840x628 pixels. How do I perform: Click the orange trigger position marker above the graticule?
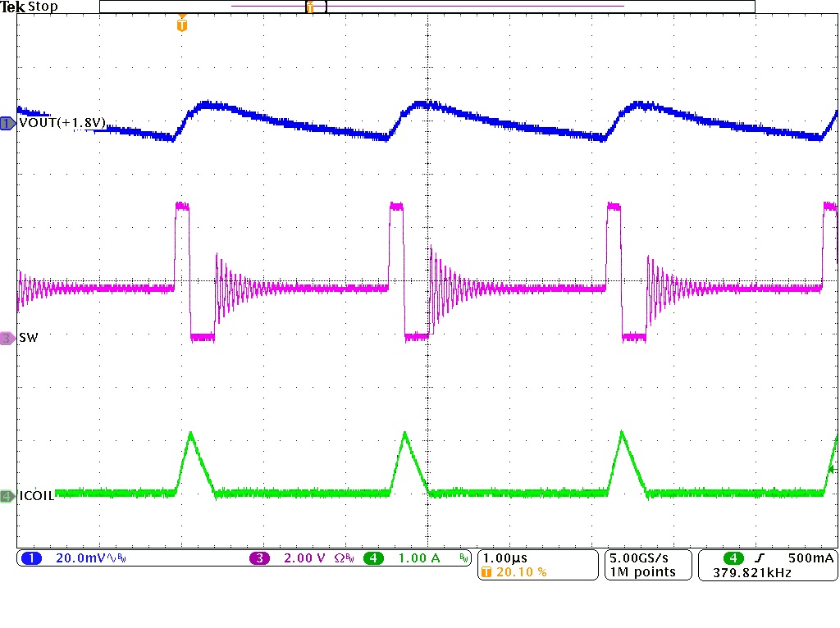[x=181, y=25]
